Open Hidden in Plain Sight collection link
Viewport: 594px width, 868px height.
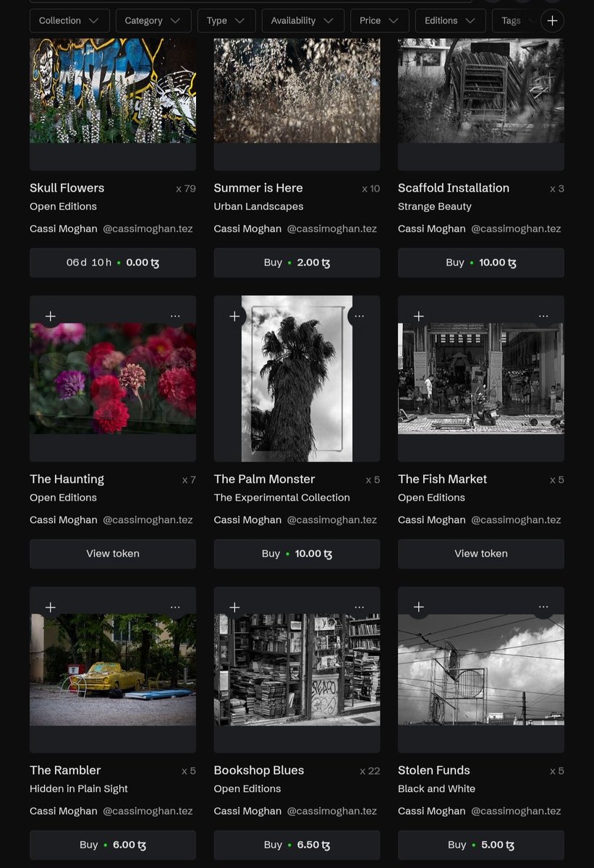coord(79,788)
